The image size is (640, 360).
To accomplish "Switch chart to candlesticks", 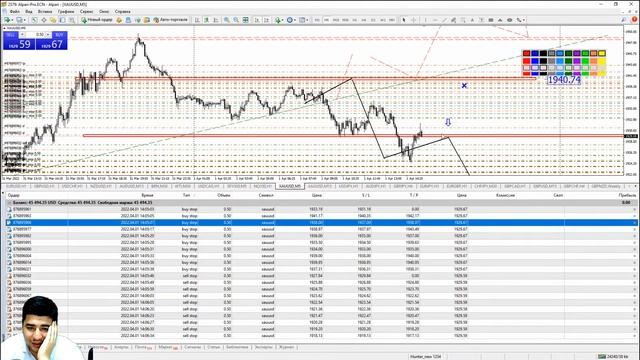I will [x=207, y=20].
